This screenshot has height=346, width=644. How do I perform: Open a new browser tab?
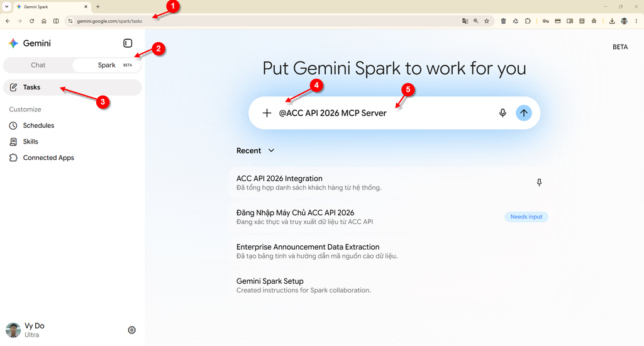97,6
